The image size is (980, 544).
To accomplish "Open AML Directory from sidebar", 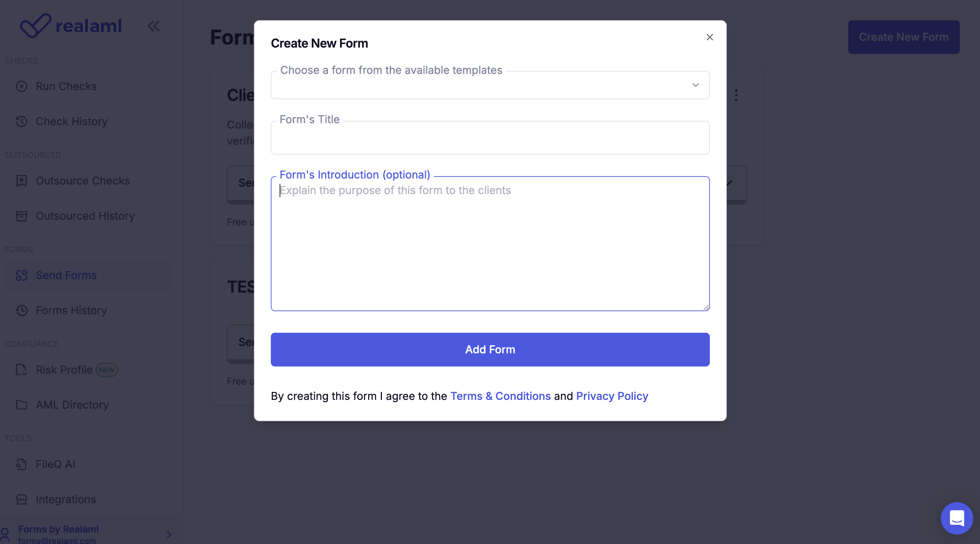I will click(72, 405).
